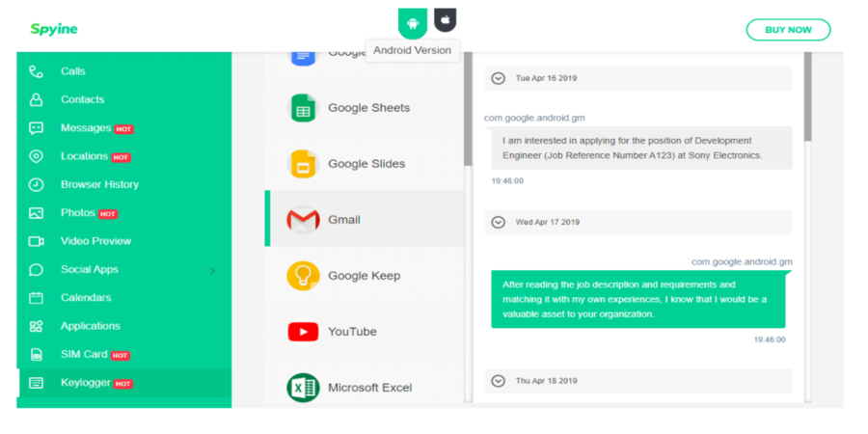Image resolution: width=868 pixels, height=434 pixels.
Task: Click the Gmail app icon
Action: 303,220
